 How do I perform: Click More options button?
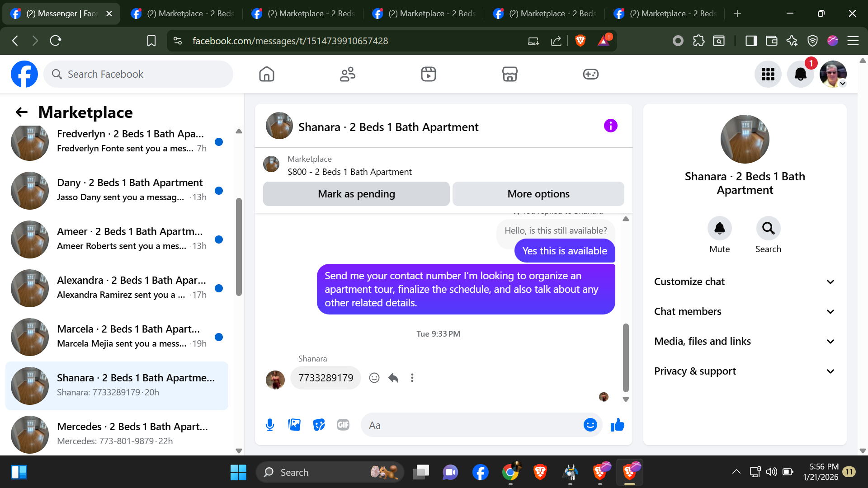[x=538, y=194]
